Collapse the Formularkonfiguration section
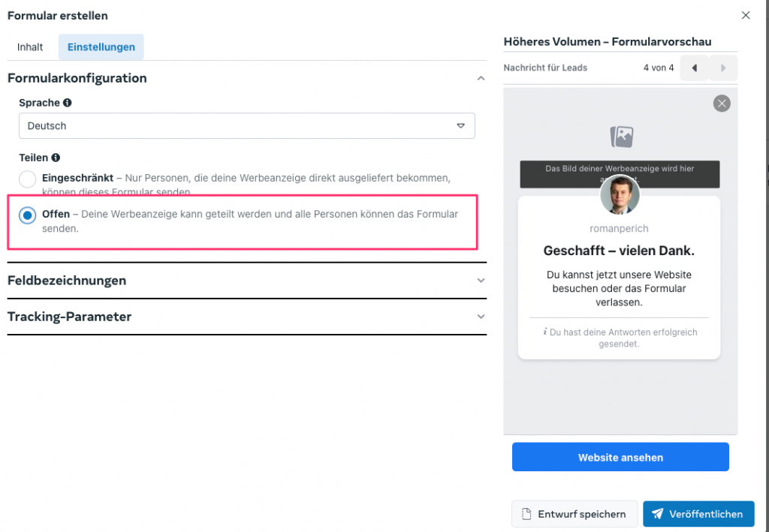 tap(481, 77)
